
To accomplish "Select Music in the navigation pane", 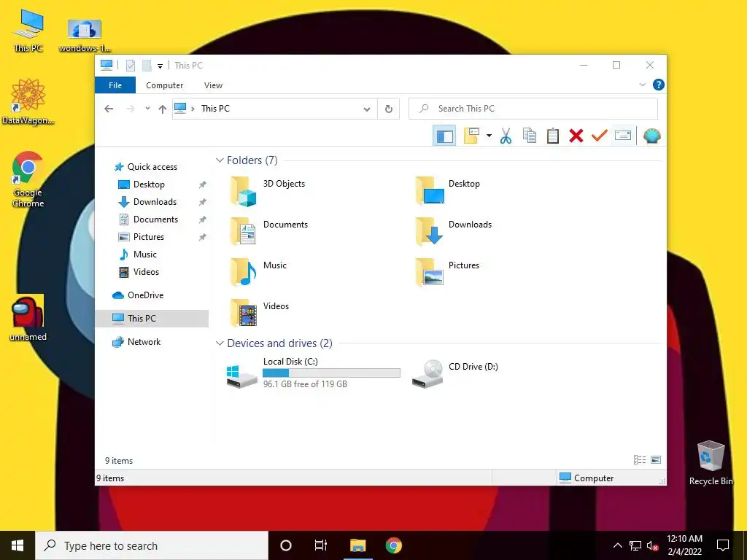I will [x=145, y=254].
